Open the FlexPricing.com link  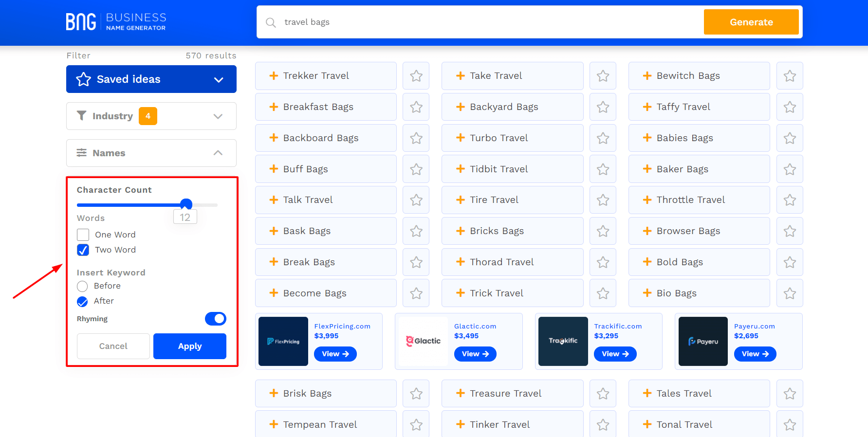pos(342,327)
